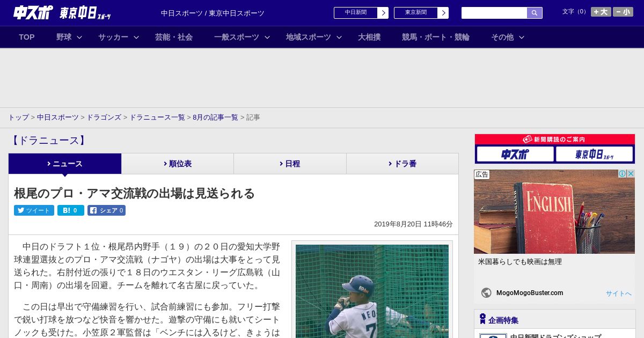Visit advertiser via サイトへ link
The width and height of the screenshot is (644, 338).
click(619, 293)
